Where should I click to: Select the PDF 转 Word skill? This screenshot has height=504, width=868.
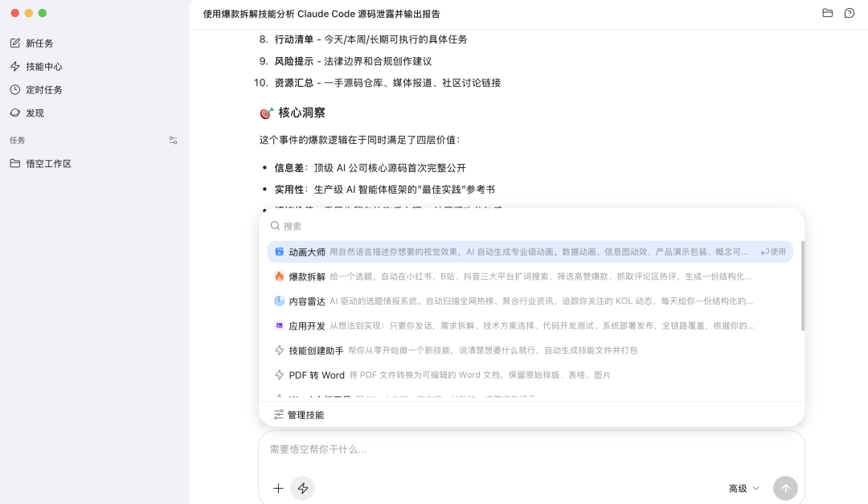402,375
